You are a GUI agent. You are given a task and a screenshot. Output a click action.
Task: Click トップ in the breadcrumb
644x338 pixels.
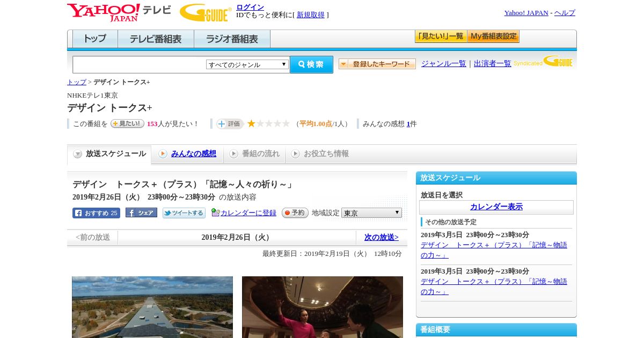[x=77, y=82]
